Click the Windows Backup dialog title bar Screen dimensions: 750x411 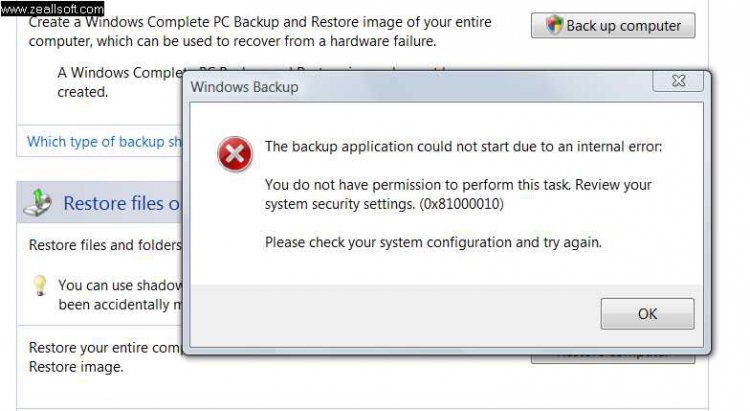pyautogui.click(x=419, y=87)
